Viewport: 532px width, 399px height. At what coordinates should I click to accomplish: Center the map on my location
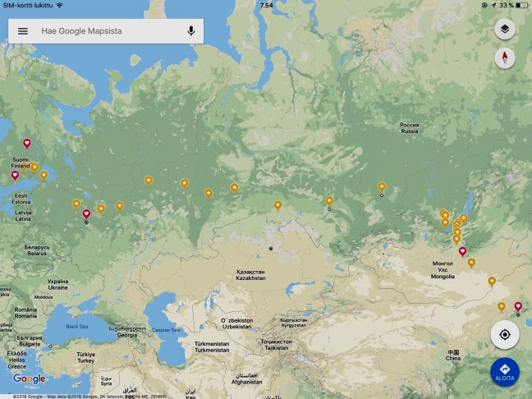tap(505, 335)
